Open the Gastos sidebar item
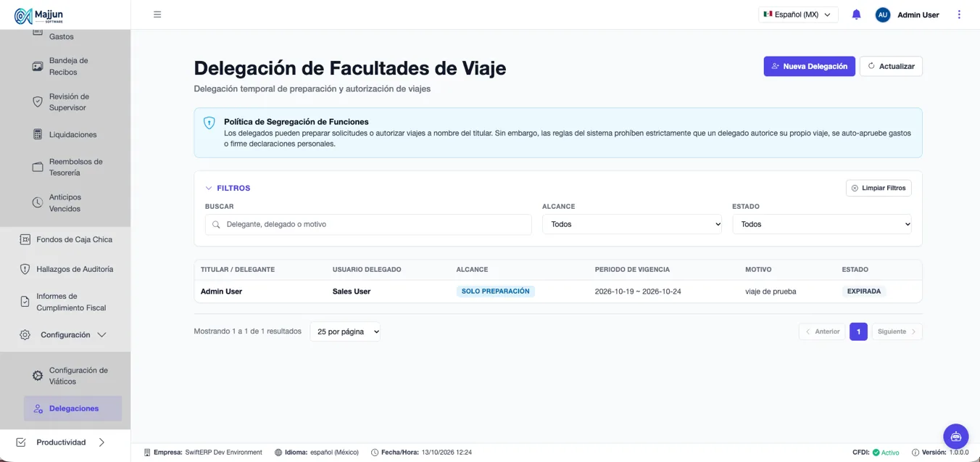 pyautogui.click(x=62, y=36)
